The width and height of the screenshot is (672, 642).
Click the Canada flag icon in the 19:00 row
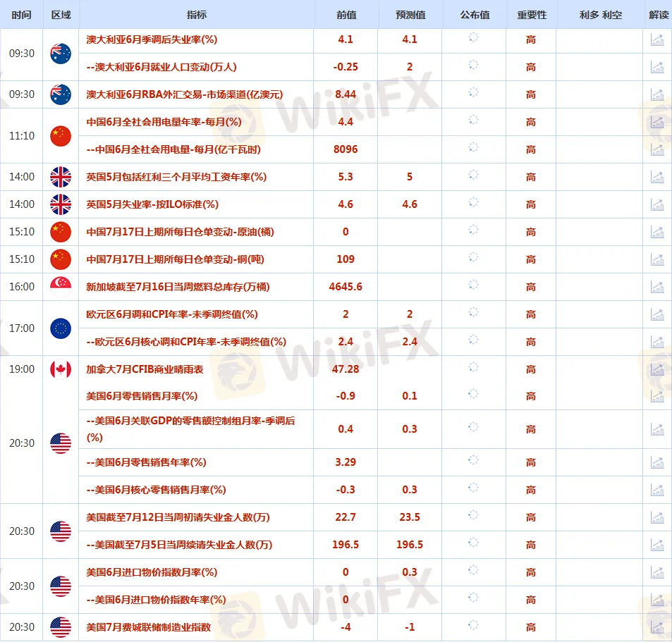coord(61,369)
